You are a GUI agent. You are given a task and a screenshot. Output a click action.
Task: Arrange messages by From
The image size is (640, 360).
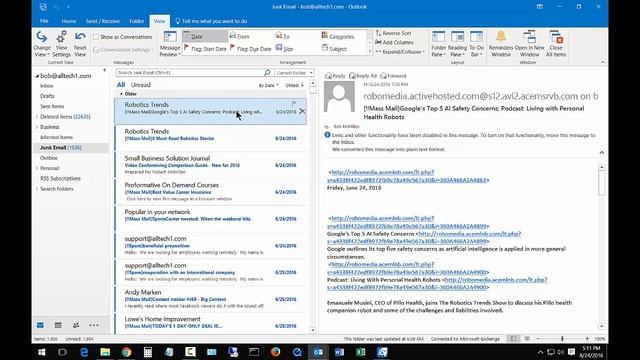click(x=240, y=36)
